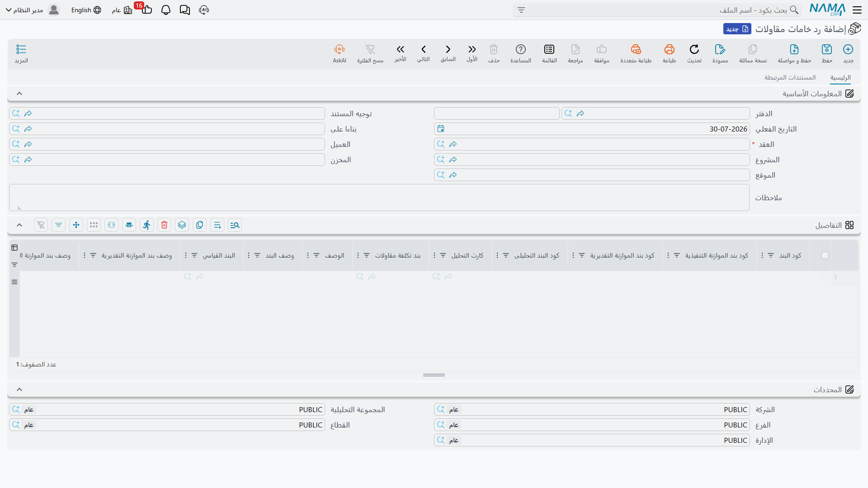Viewport: 868px width, 488px height.
Task: Click the search-list icon in details toolbar
Action: (235, 225)
